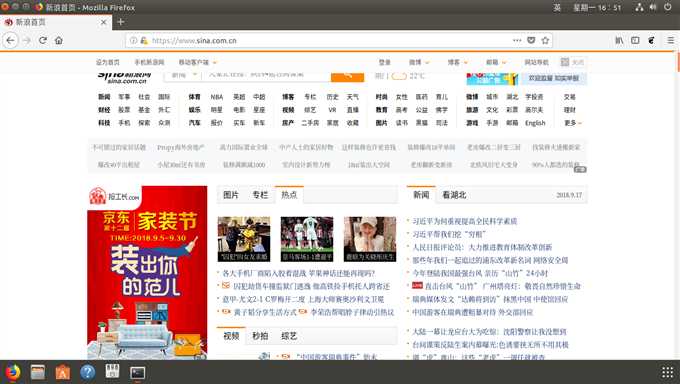Select the 视频 tab
The image size is (680, 384).
(x=231, y=336)
